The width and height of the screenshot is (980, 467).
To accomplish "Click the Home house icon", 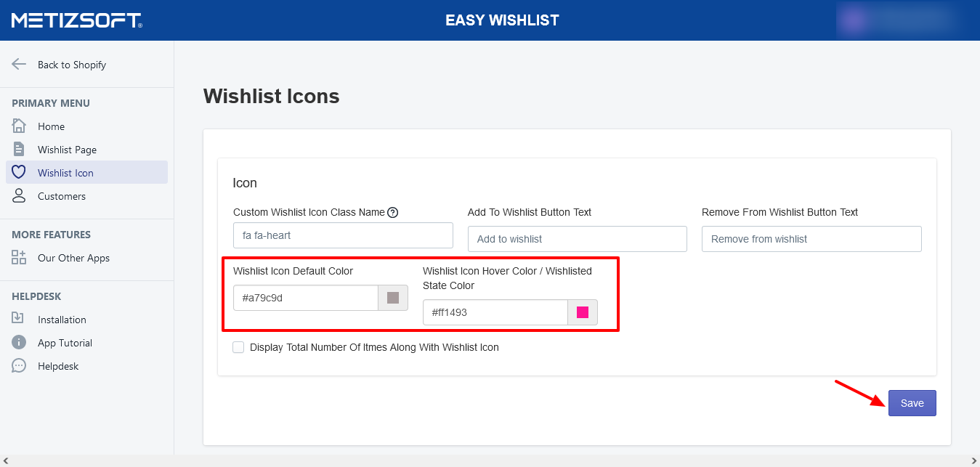I will tap(19, 126).
